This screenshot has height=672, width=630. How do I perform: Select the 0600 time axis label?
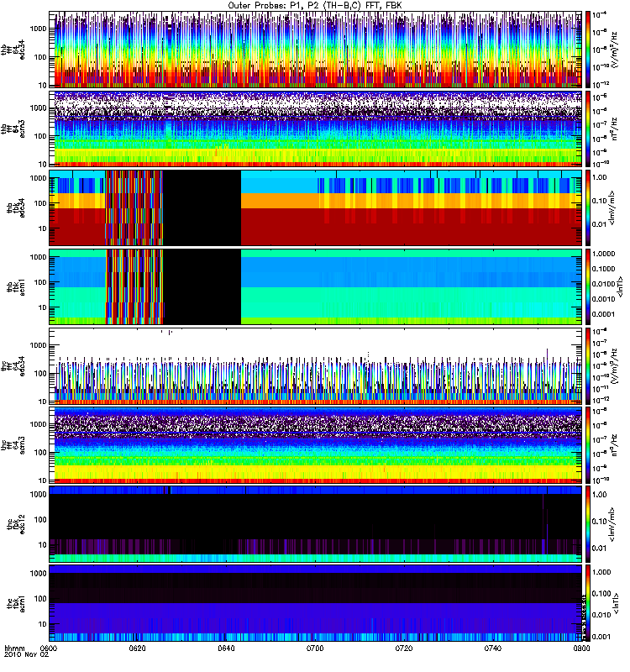pyautogui.click(x=50, y=648)
